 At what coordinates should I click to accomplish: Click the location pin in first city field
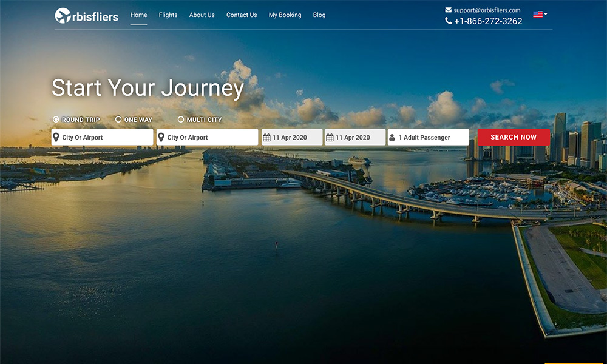[56, 138]
